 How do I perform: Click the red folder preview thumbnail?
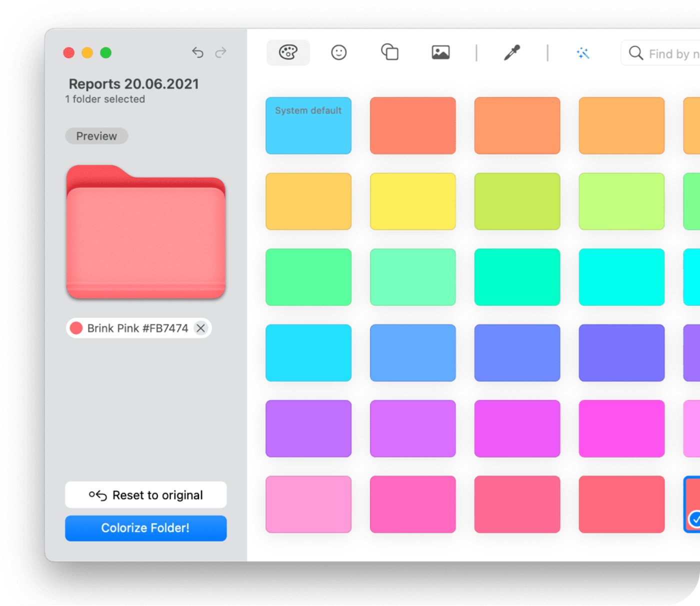(145, 232)
